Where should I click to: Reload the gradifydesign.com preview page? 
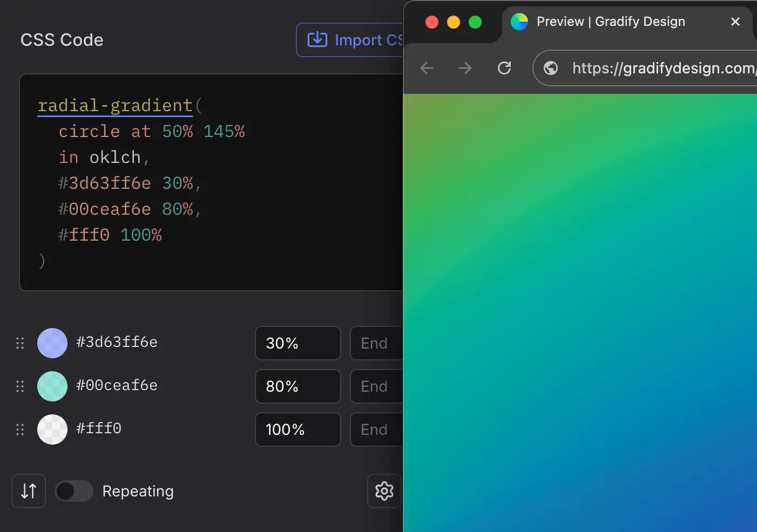coord(504,68)
